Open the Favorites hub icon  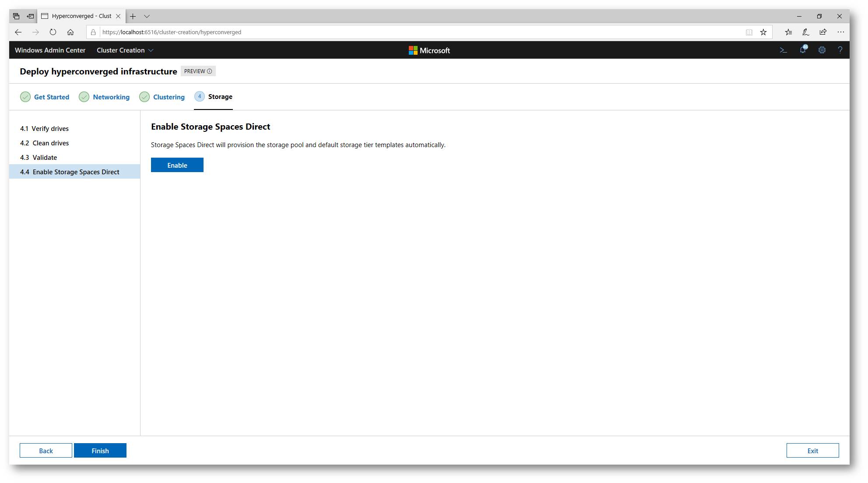click(788, 32)
